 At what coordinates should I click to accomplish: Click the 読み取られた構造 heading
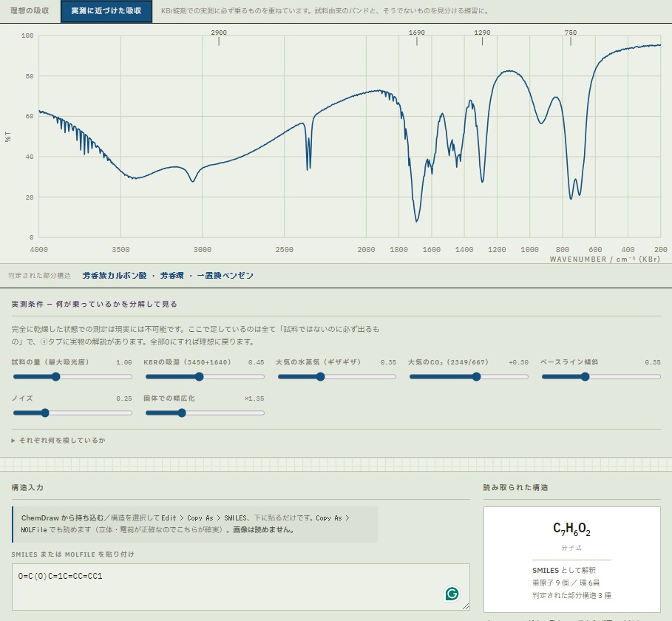[515, 487]
